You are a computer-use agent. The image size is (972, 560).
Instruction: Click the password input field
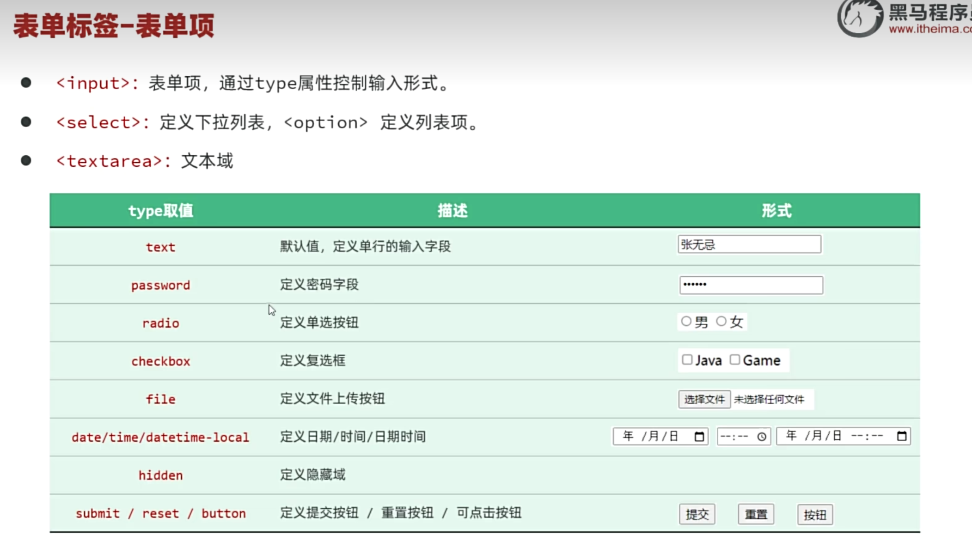click(751, 285)
